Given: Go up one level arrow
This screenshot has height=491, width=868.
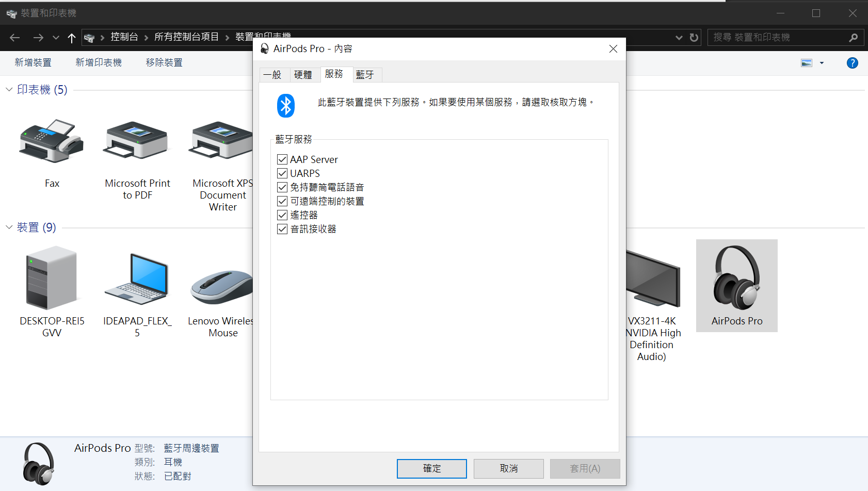Looking at the screenshot, I should pos(72,38).
